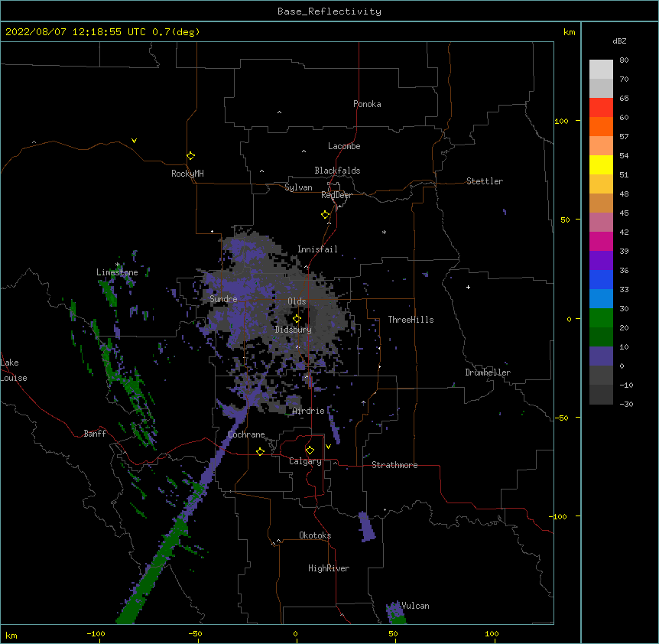The image size is (659, 644).
Task: Click the white plus marker west of Drumheller region
Action: (468, 287)
